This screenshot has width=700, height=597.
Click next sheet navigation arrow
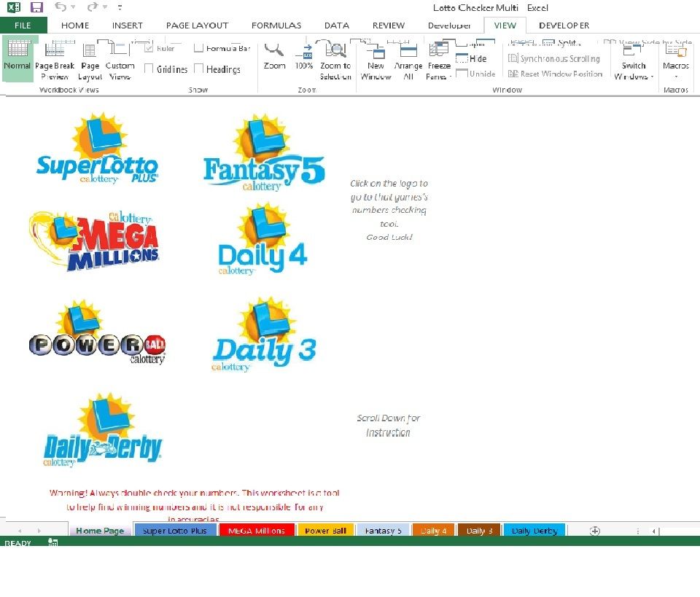[39, 531]
